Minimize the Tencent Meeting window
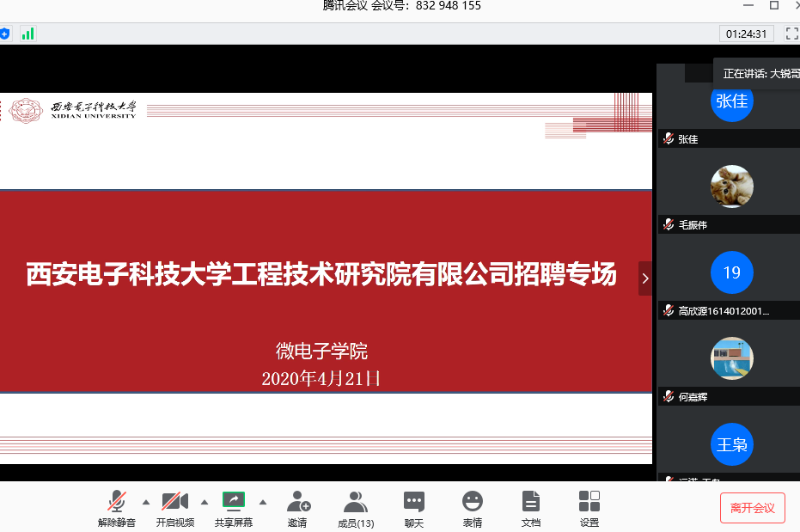The width and height of the screenshot is (800, 532). pos(748,5)
